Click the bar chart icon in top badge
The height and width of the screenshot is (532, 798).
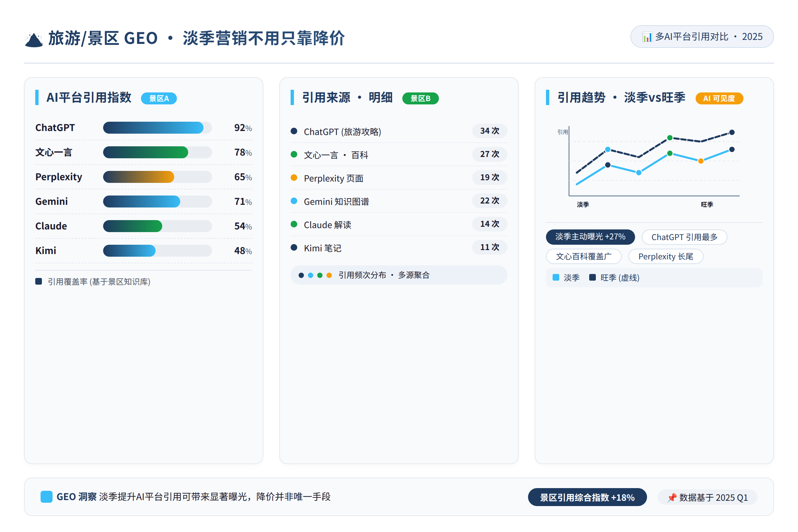[x=647, y=37]
